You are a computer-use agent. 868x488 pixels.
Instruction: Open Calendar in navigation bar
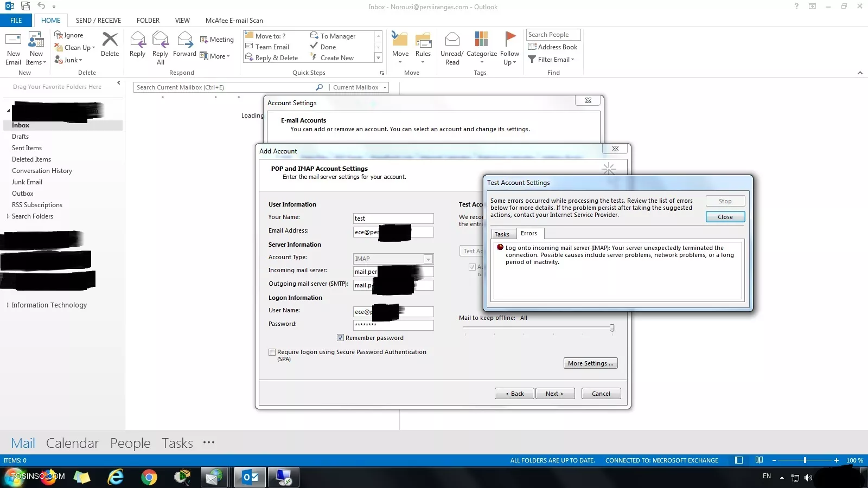click(72, 443)
